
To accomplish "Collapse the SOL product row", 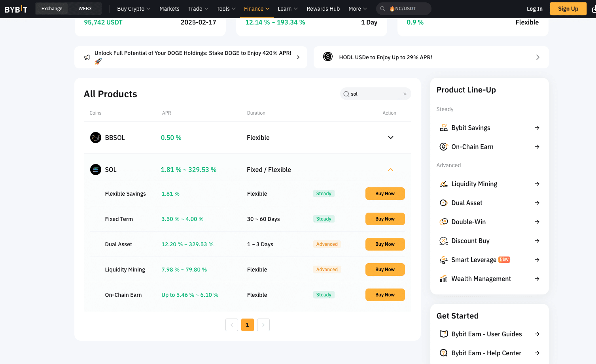I will pos(391,170).
